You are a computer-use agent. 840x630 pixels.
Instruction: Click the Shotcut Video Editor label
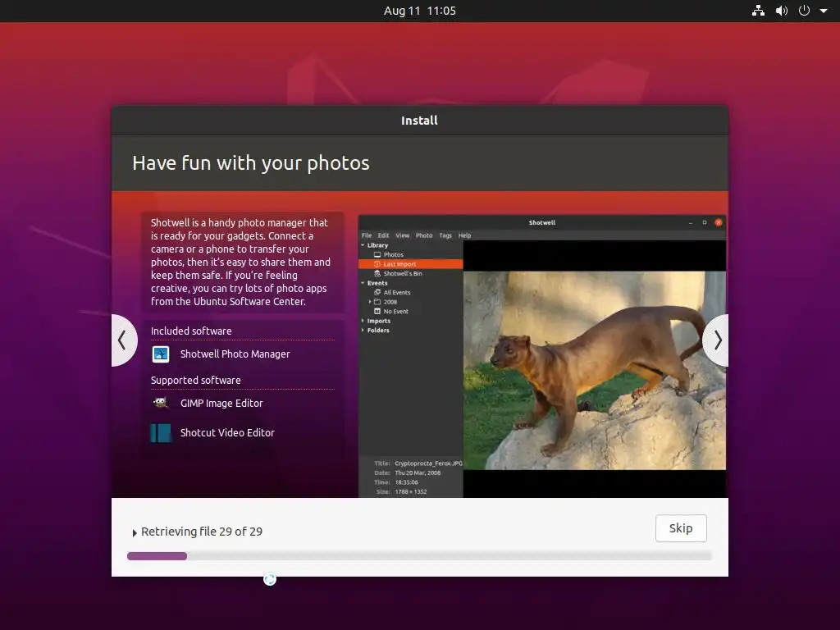227,433
